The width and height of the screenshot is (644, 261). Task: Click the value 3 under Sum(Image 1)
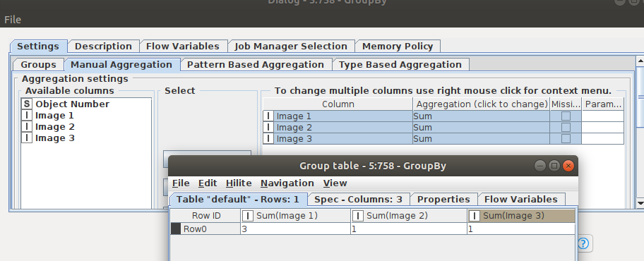295,229
